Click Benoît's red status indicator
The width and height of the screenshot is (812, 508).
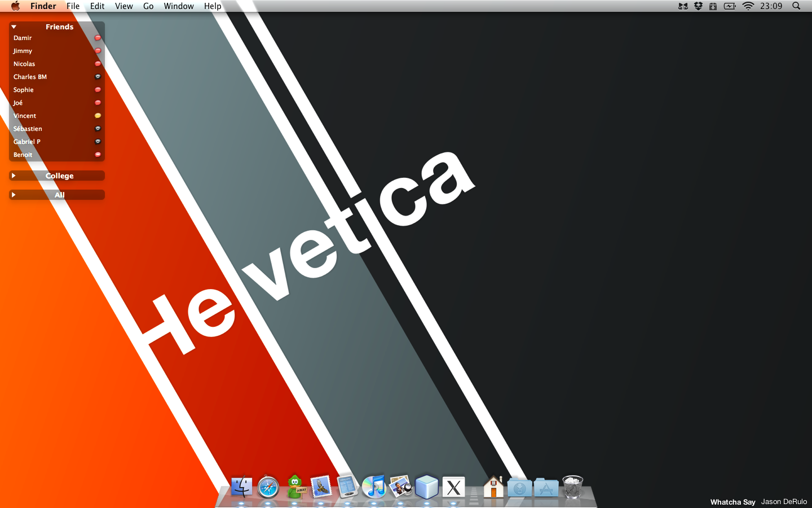tap(98, 155)
